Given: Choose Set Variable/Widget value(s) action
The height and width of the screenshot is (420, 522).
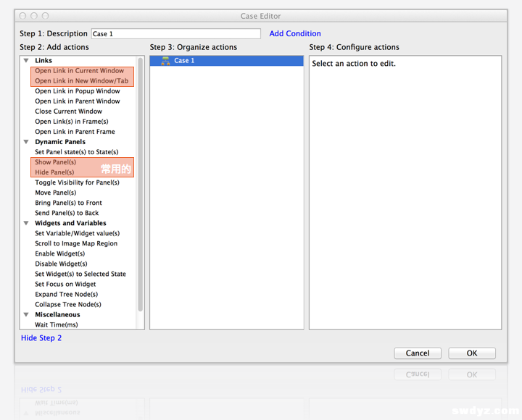Looking at the screenshot, I should pyautogui.click(x=77, y=233).
